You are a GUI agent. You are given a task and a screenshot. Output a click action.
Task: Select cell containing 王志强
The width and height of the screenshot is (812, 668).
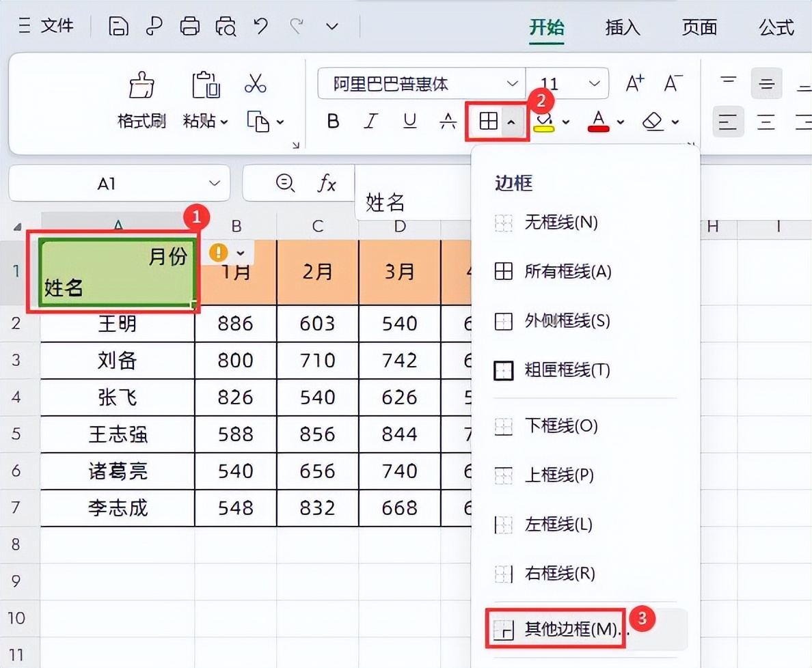(118, 434)
